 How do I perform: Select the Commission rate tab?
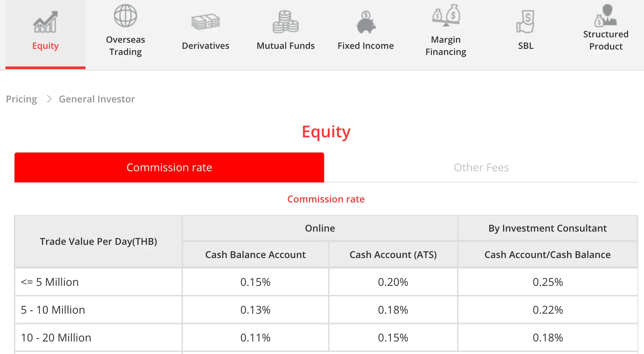tap(169, 168)
